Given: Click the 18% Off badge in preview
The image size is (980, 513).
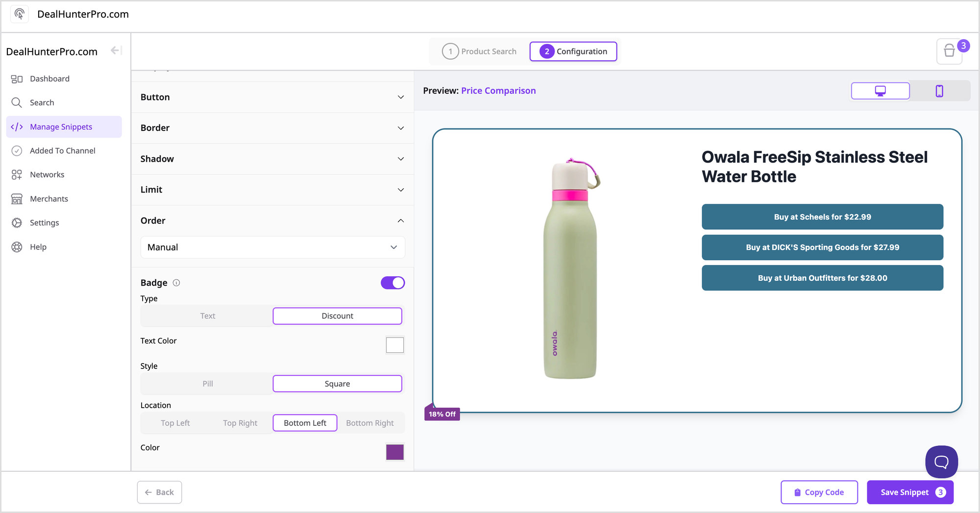Looking at the screenshot, I should pos(442,414).
